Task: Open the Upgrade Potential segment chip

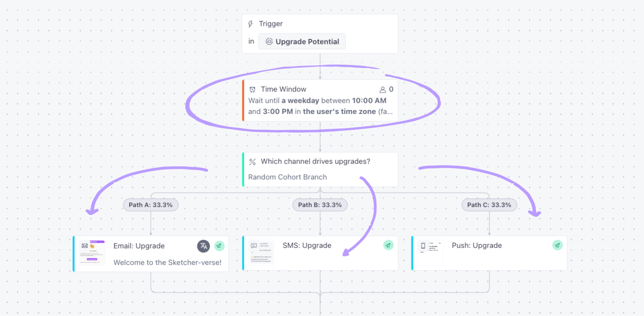Action: point(302,42)
